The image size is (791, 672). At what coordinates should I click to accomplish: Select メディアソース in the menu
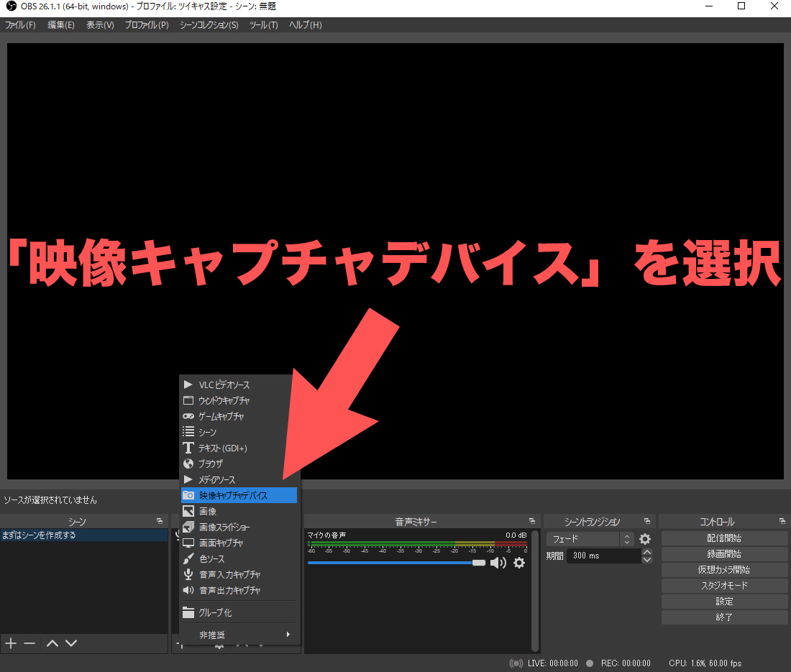tap(239, 479)
